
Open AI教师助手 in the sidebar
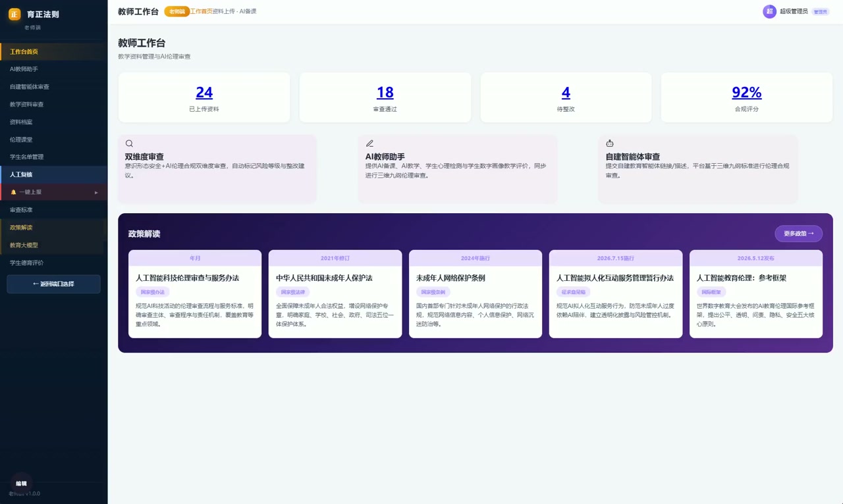(x=53, y=69)
